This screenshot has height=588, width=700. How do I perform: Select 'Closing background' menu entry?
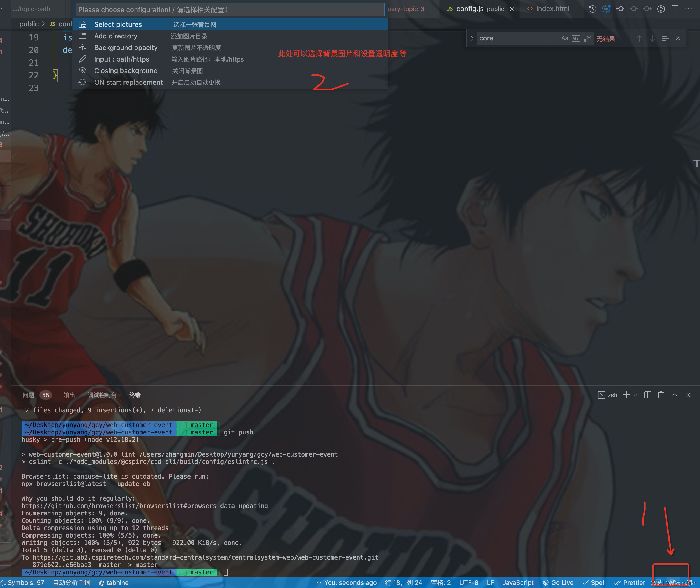pyautogui.click(x=126, y=71)
